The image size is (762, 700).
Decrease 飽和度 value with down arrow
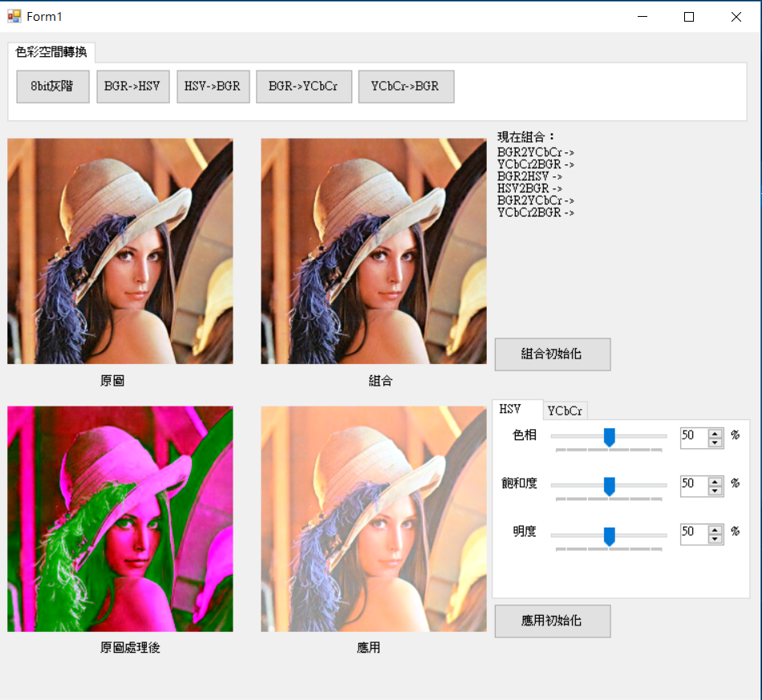click(x=715, y=490)
